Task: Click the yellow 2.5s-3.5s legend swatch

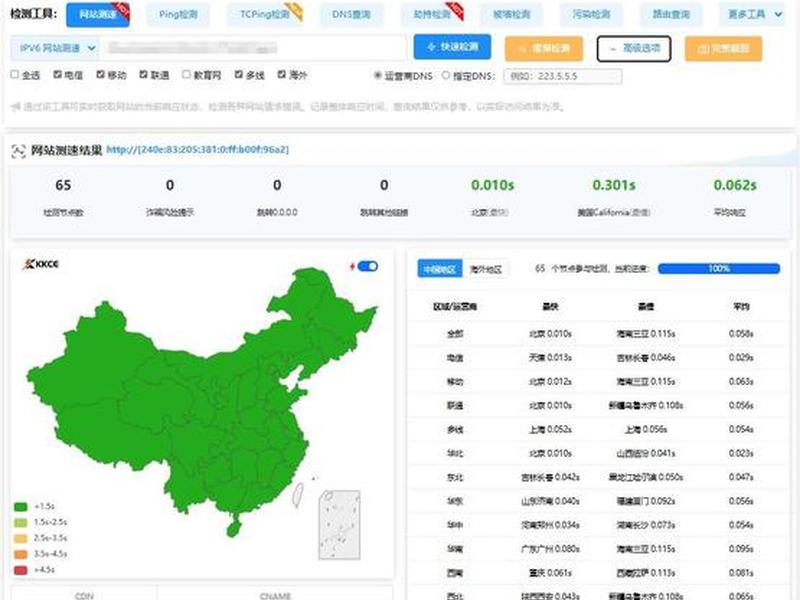Action: click(x=20, y=538)
